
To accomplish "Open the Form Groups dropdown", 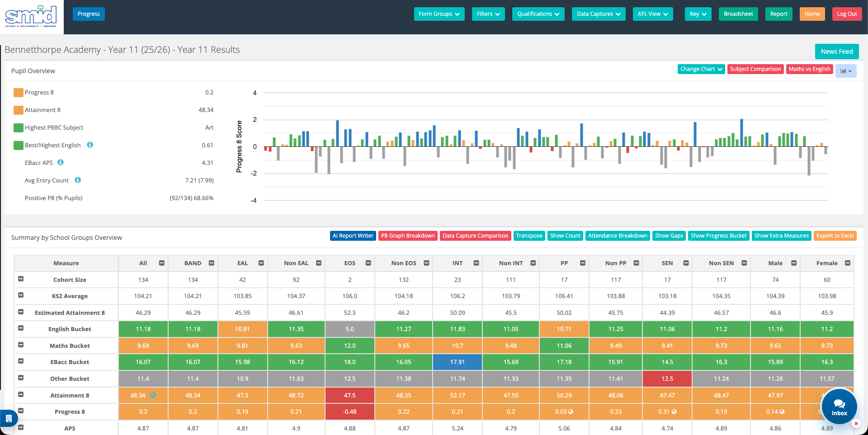I will point(439,14).
